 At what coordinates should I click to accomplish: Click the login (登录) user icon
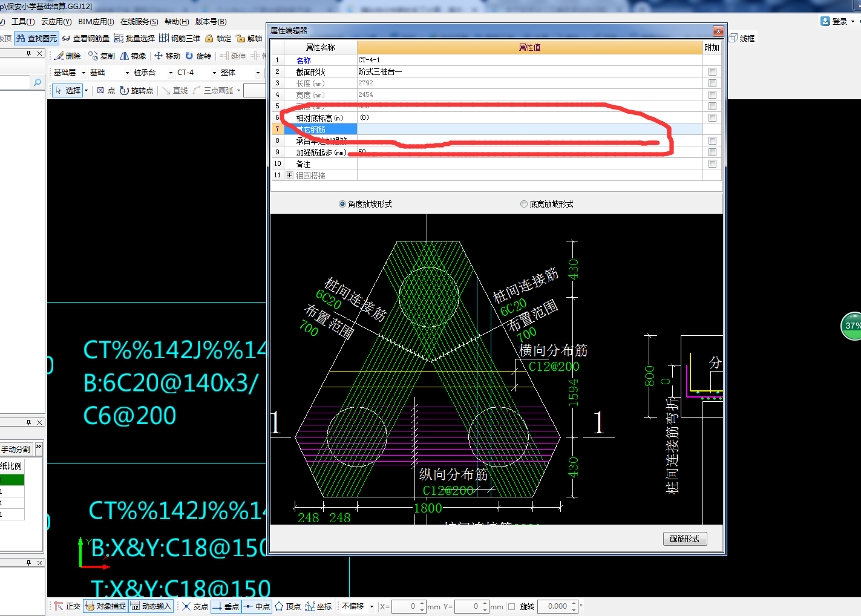tap(825, 21)
